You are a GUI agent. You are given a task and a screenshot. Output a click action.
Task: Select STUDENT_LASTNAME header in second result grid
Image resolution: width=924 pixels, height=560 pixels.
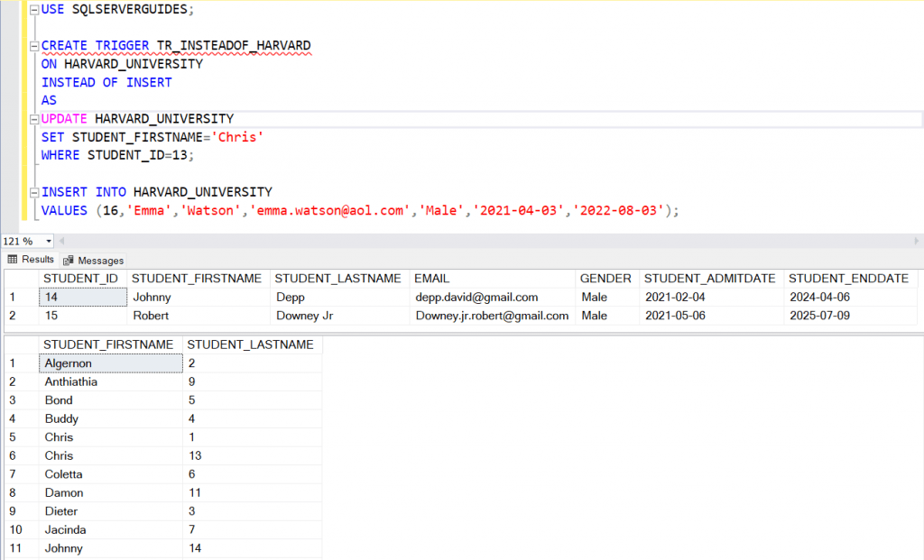(253, 344)
